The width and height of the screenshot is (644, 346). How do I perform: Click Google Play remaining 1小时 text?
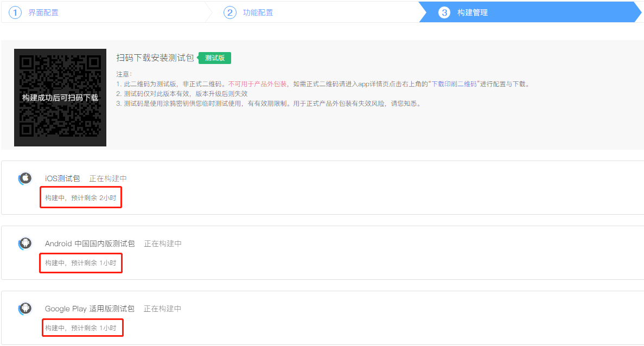81,328
